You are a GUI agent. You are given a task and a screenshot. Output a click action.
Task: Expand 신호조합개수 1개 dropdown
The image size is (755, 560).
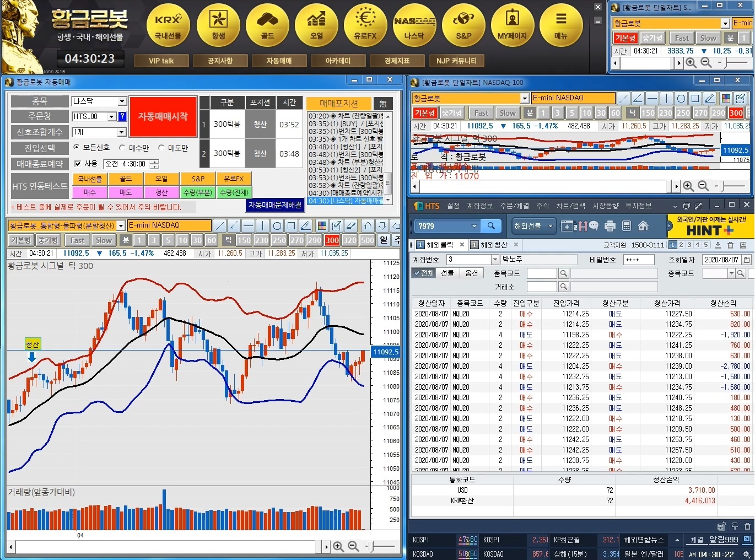pos(122,132)
